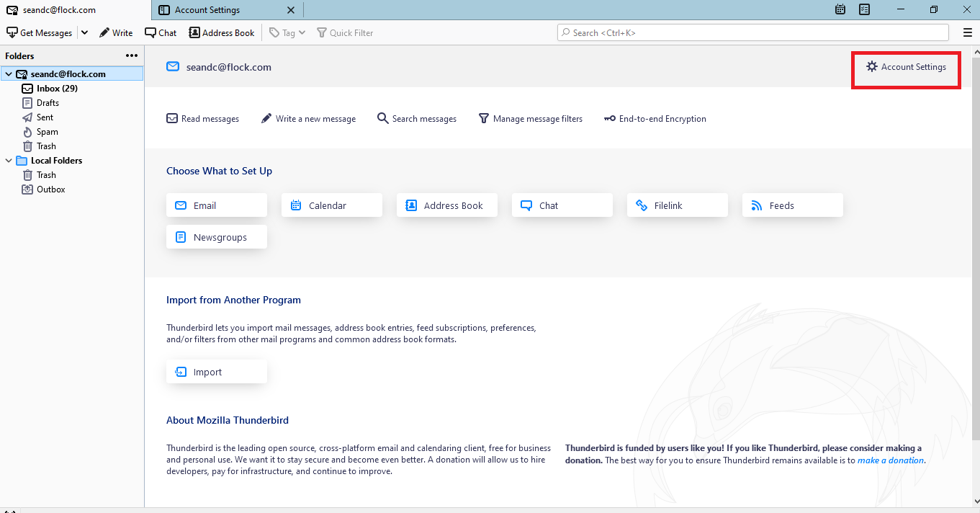Viewport: 980px width, 513px height.
Task: Open the Outbox folder
Action: 50,189
